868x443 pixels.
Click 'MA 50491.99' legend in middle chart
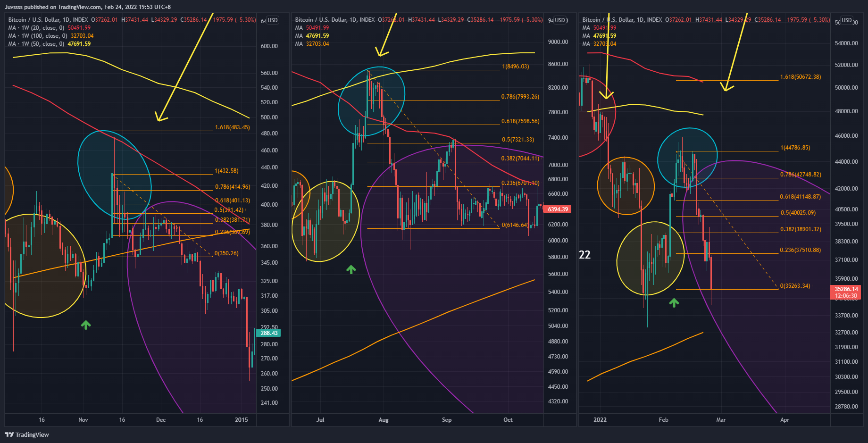[x=312, y=28]
